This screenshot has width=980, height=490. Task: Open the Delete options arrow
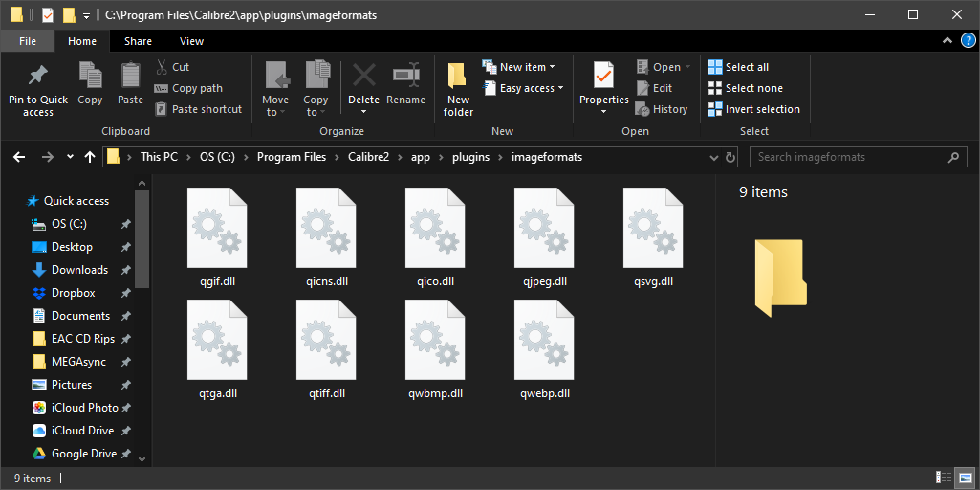[x=363, y=112]
